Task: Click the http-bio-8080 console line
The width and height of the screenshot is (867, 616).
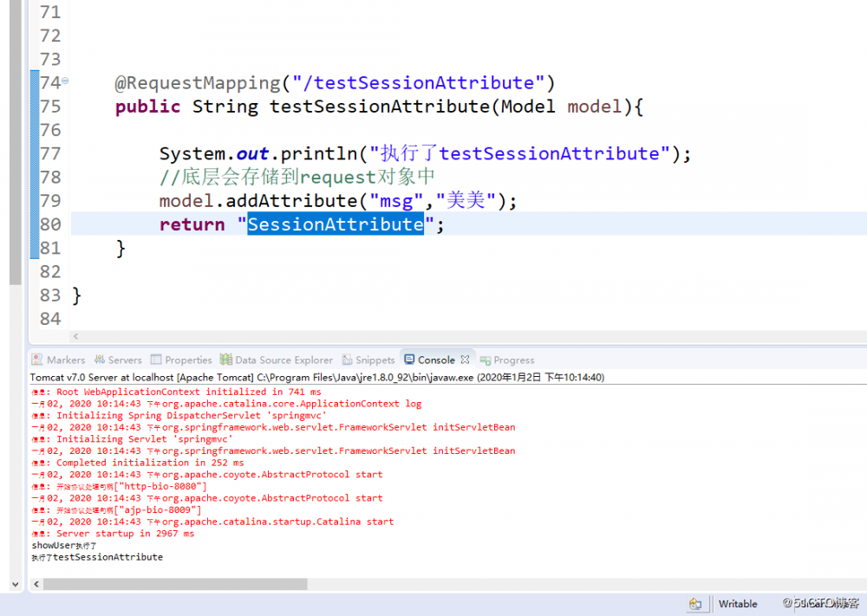Action: (x=120, y=487)
